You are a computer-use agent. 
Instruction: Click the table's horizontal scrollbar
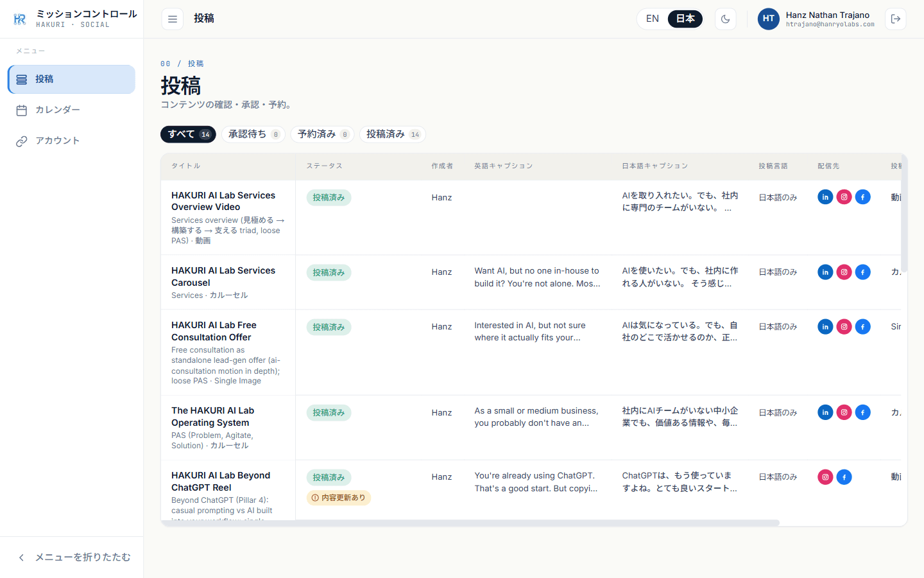470,523
